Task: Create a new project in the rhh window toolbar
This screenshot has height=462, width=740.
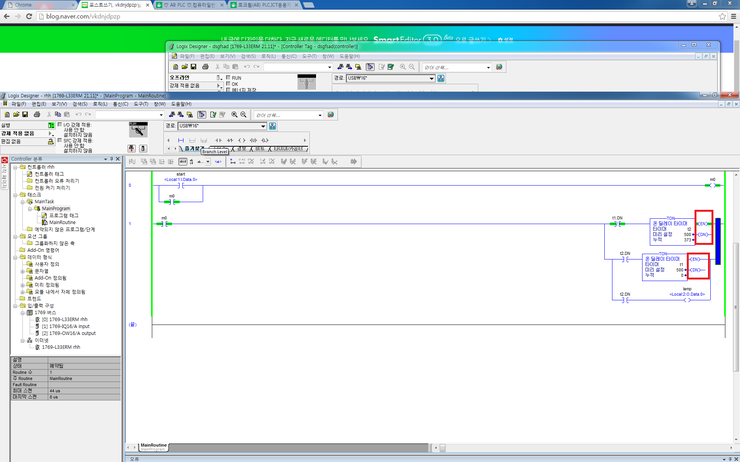Action: click(7, 115)
